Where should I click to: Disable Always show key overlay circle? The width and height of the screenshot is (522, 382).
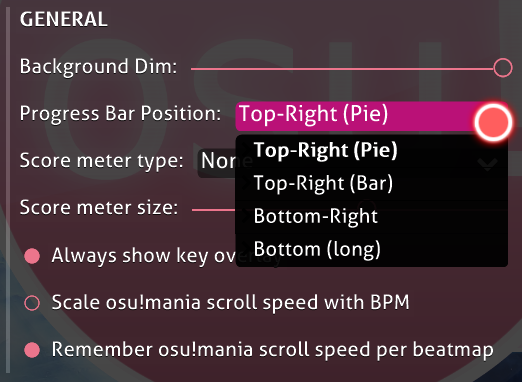click(32, 256)
